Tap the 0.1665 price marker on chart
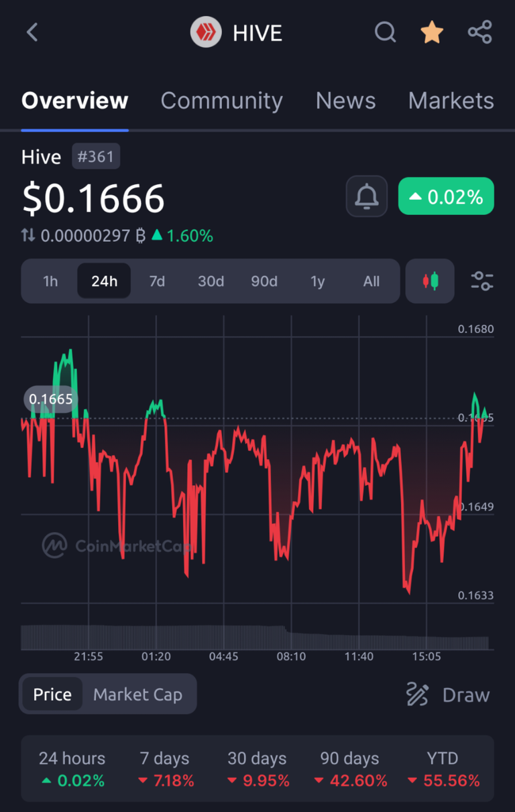515x812 pixels. click(x=50, y=400)
